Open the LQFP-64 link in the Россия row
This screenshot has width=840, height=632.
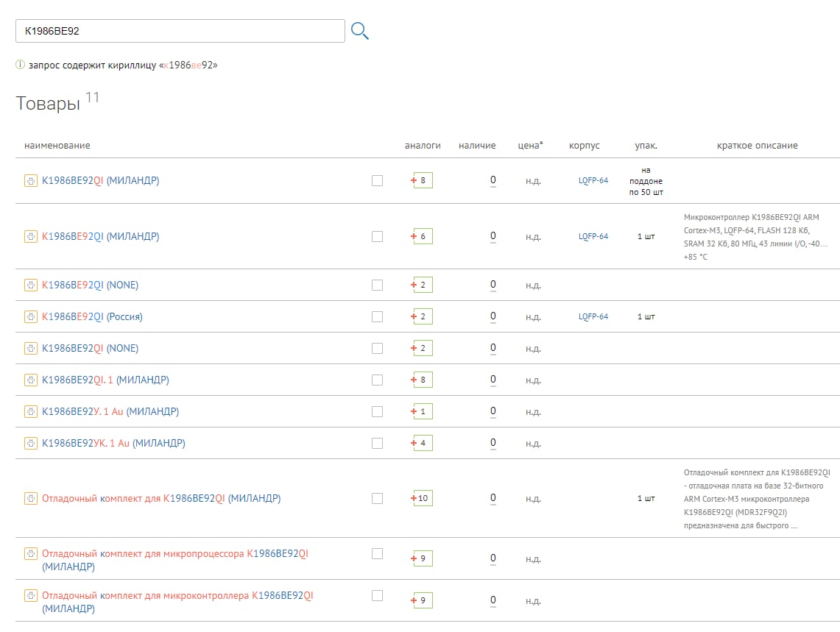pyautogui.click(x=593, y=316)
